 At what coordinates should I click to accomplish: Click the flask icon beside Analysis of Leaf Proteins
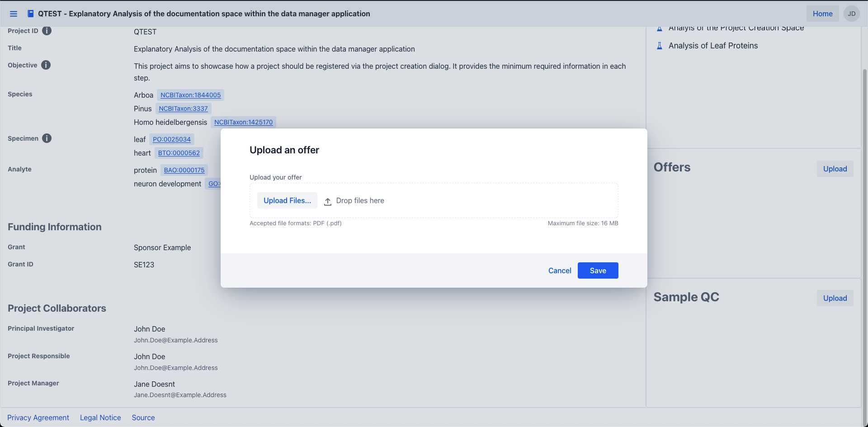coord(660,46)
